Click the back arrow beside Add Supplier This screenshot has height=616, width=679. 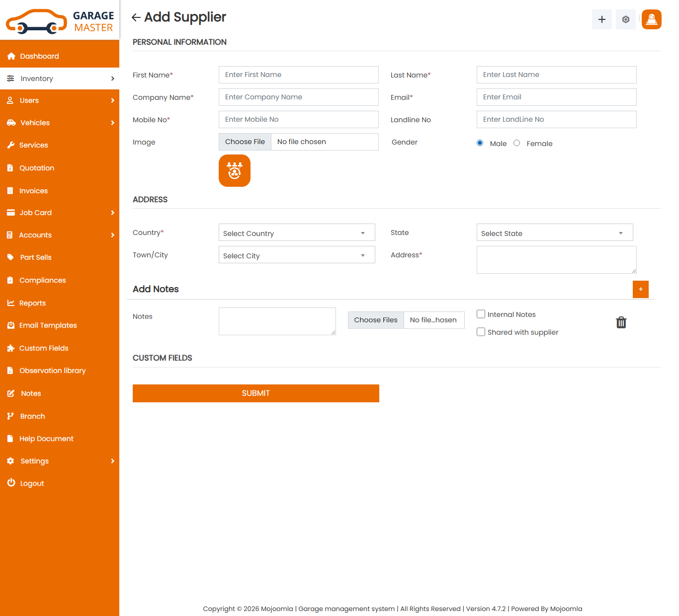tap(135, 17)
